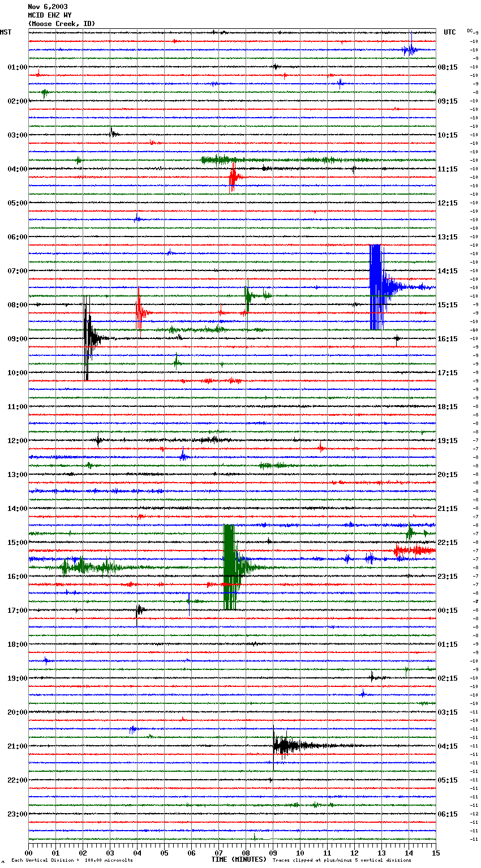Pick the 05:00 MST time label
The height and width of the screenshot is (868, 481).
[x=17, y=203]
